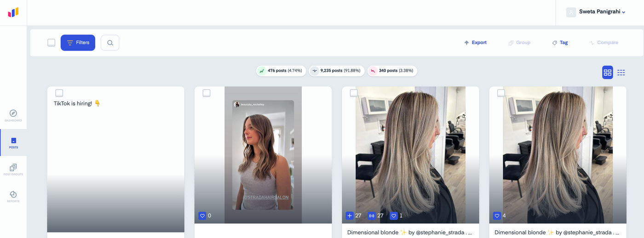Open blonde hair photo with 27 reach

coord(410,155)
